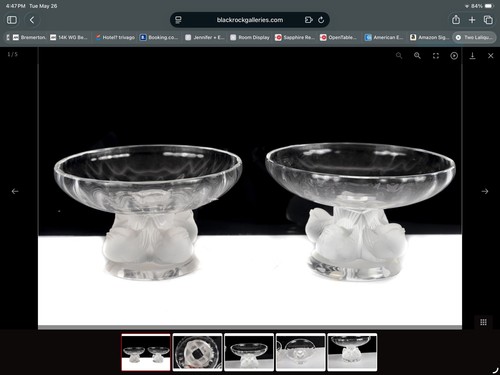Switch to the Jennifer + E... tab
This screenshot has width=500, height=375.
pos(205,37)
